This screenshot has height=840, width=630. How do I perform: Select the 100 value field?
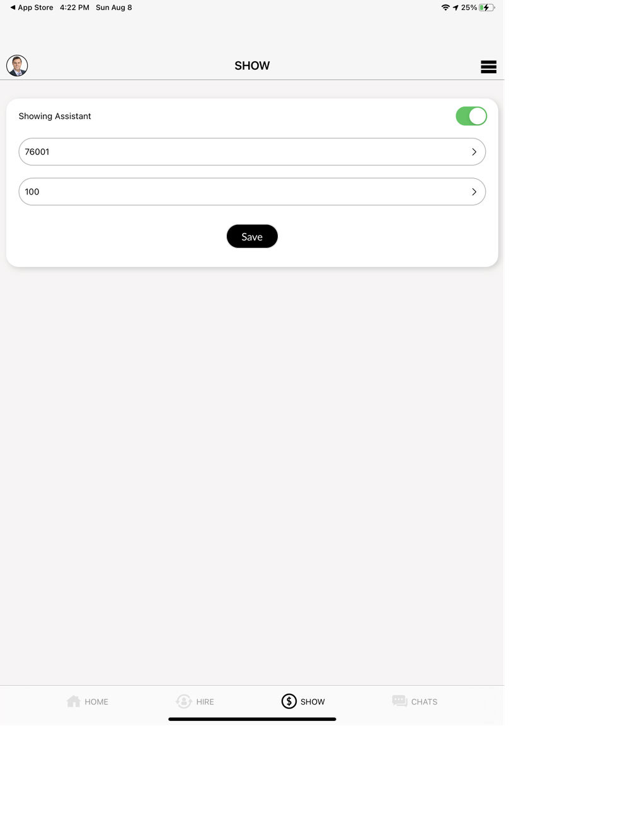(x=252, y=192)
